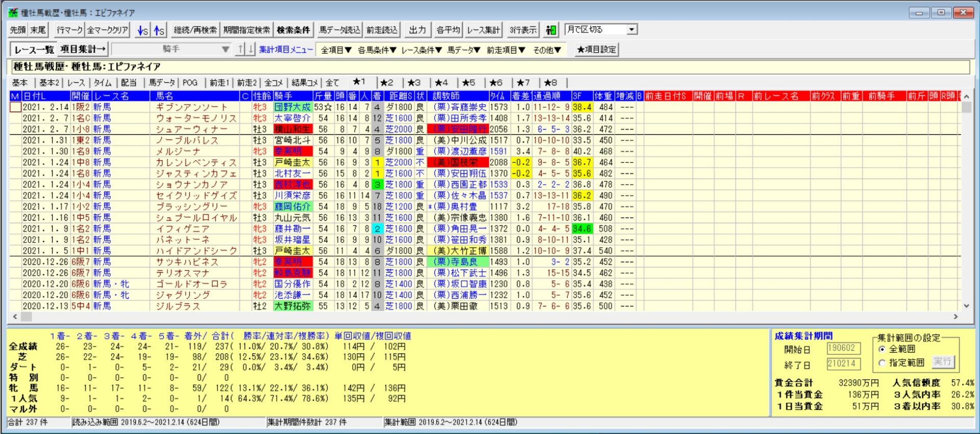Sort by the 調教師 column header
This screenshot has width=980, height=434.
[458, 96]
